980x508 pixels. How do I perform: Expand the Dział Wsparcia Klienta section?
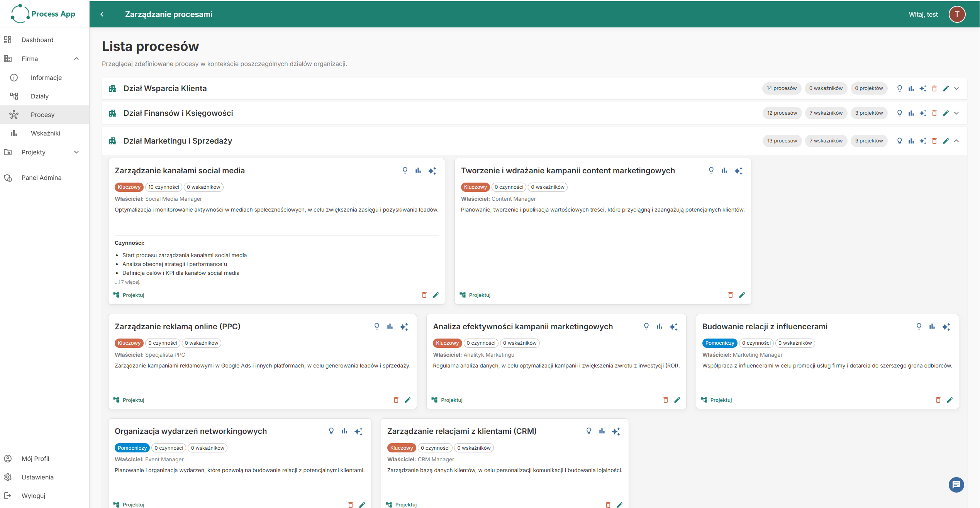tap(956, 88)
